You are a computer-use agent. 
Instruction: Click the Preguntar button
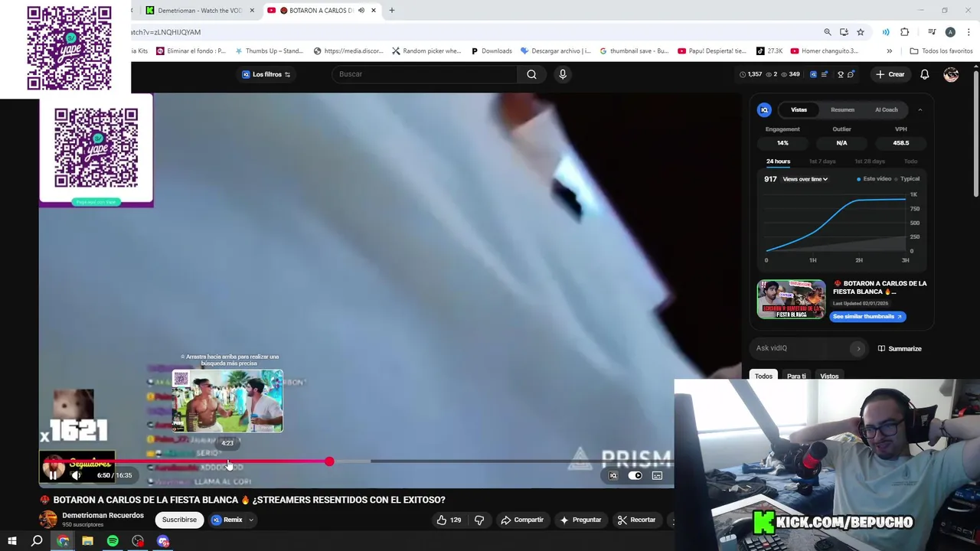coord(580,520)
